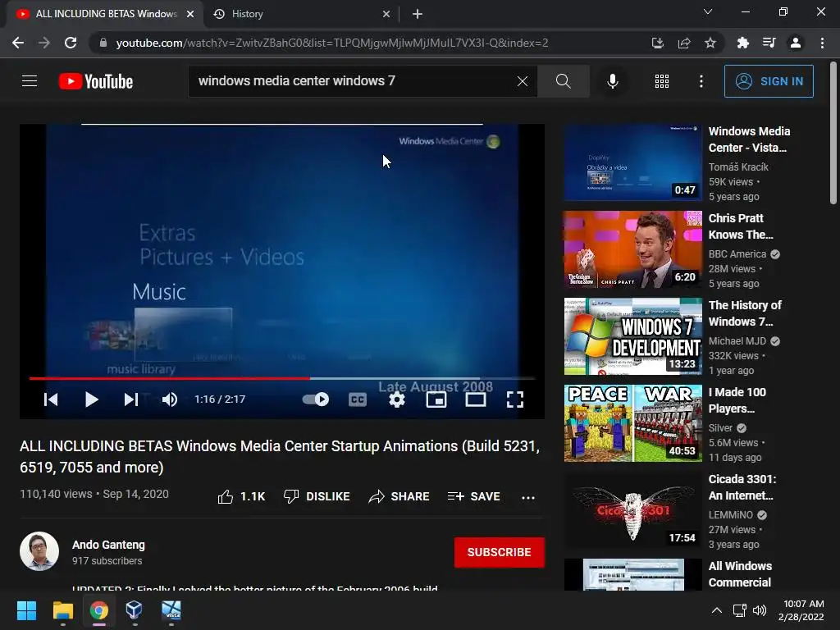This screenshot has height=630, width=840.
Task: Seek on the red video progress bar
Action: click(282, 378)
